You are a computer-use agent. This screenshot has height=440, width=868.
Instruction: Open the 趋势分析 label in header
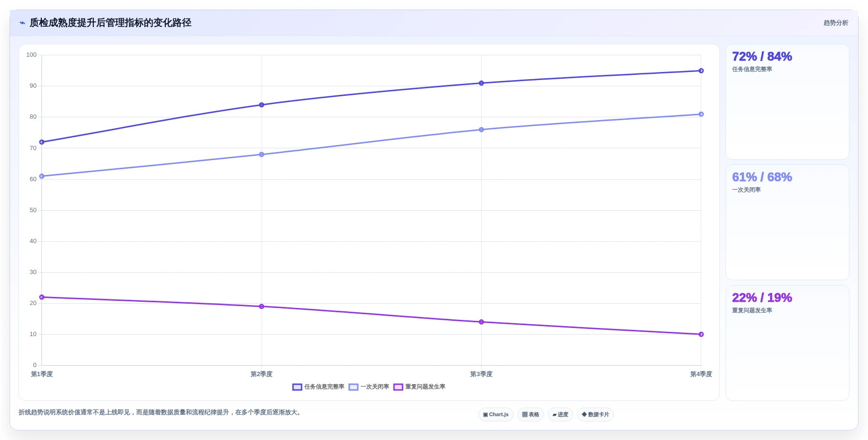click(836, 23)
